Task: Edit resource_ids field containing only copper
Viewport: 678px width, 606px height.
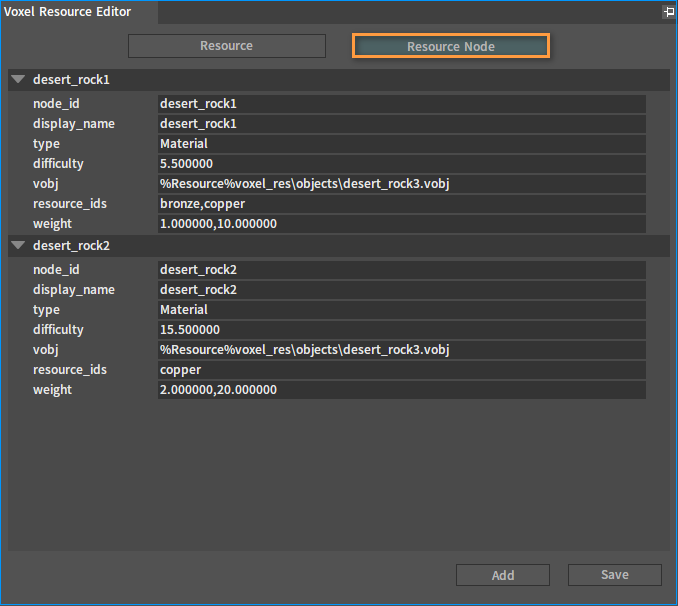Action: (x=402, y=370)
